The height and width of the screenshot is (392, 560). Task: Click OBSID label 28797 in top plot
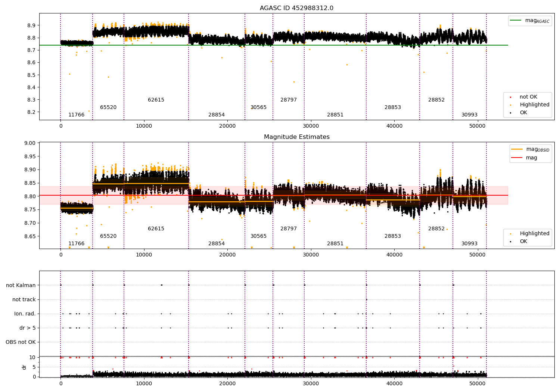(x=289, y=100)
